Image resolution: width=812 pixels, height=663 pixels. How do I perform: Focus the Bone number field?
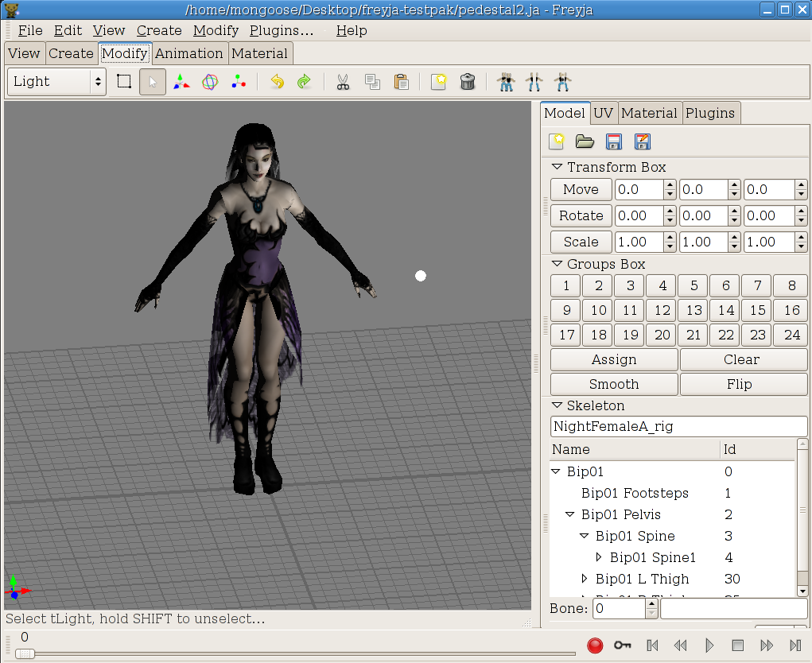pyautogui.click(x=620, y=608)
